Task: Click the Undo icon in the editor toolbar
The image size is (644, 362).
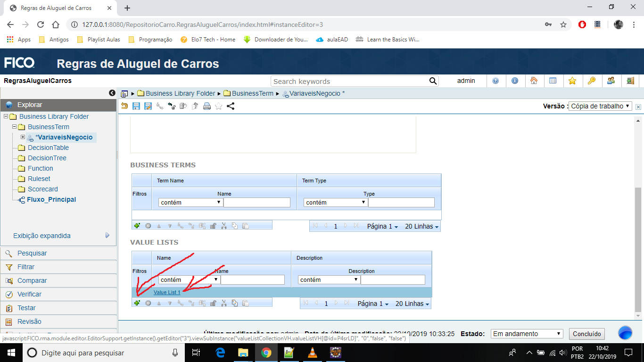Action: 124,106
